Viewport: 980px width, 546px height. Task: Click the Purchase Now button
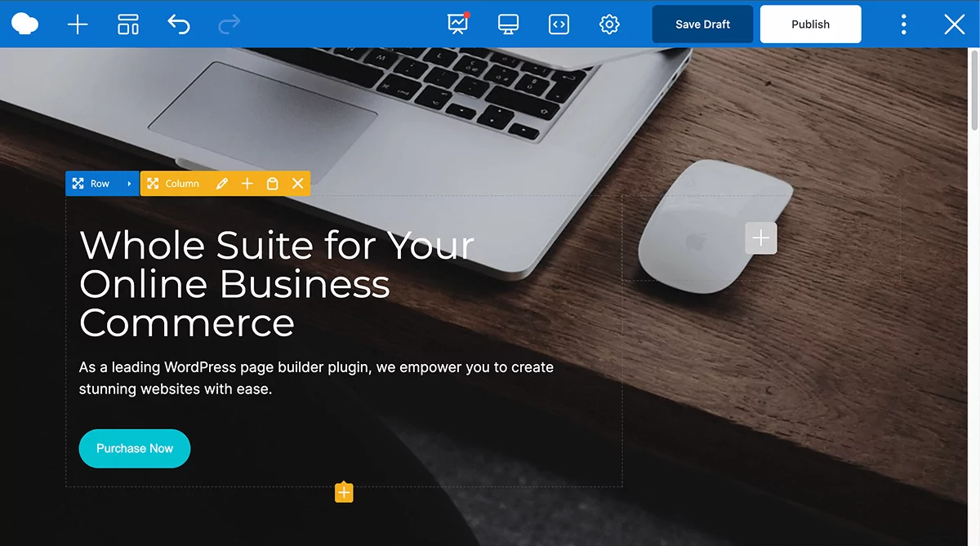[x=134, y=448]
